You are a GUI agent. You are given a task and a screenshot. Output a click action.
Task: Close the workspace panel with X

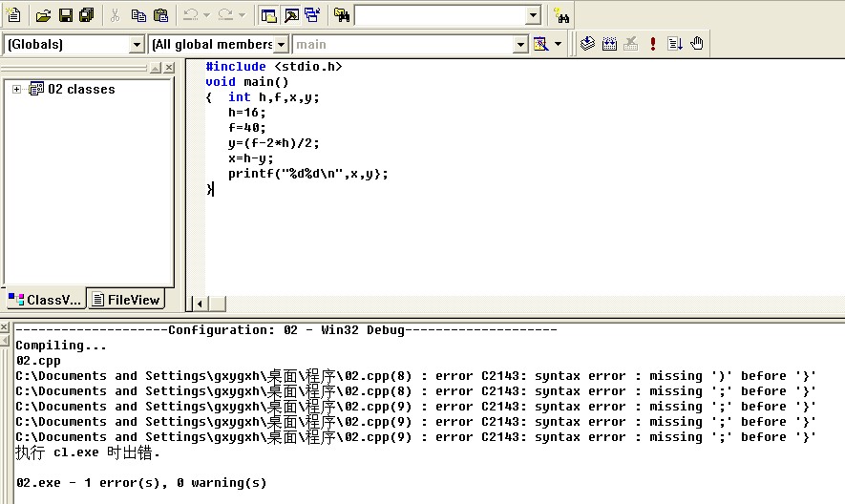click(x=169, y=68)
